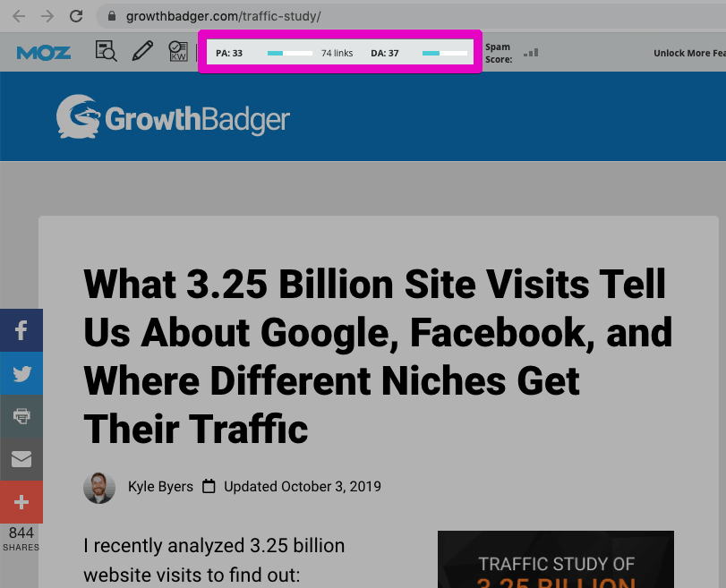Click the DA: 37 domain authority value
The height and width of the screenshot is (588, 726).
click(x=385, y=53)
